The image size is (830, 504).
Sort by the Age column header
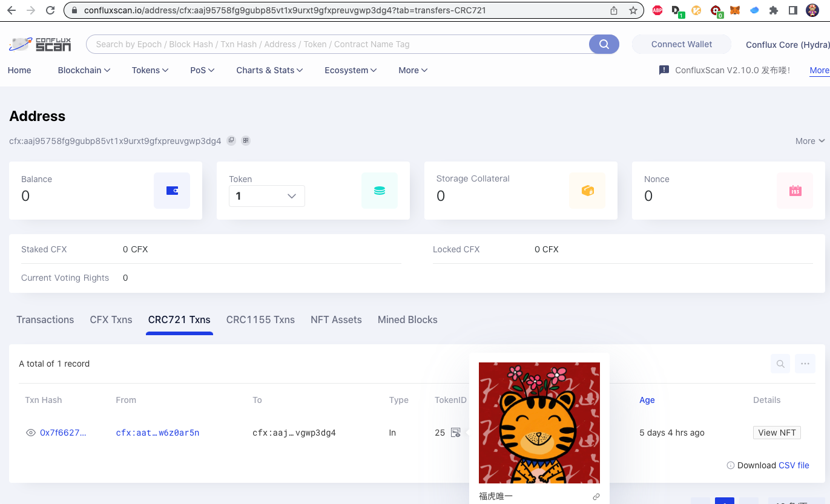click(647, 400)
